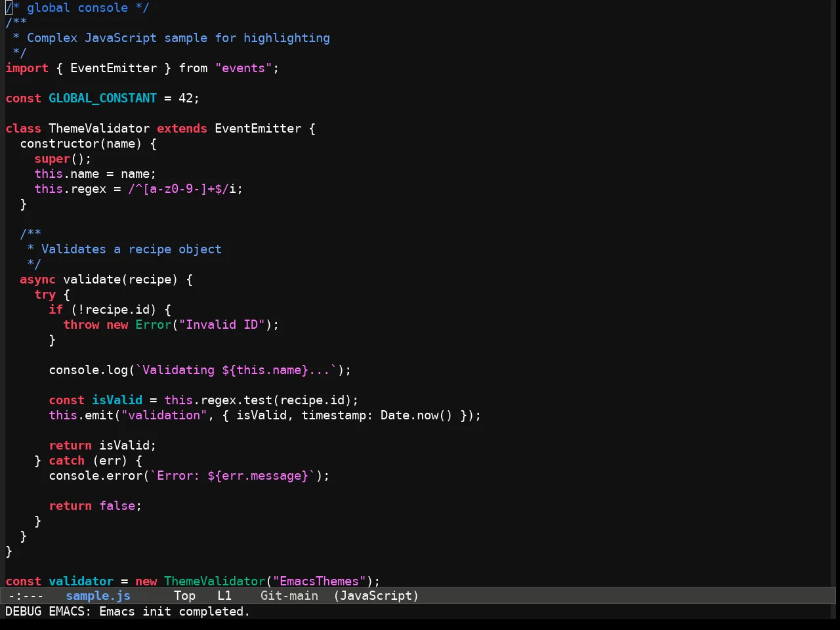Image resolution: width=840 pixels, height=630 pixels.
Task: Click the "Invalid ID" string
Action: click(222, 325)
